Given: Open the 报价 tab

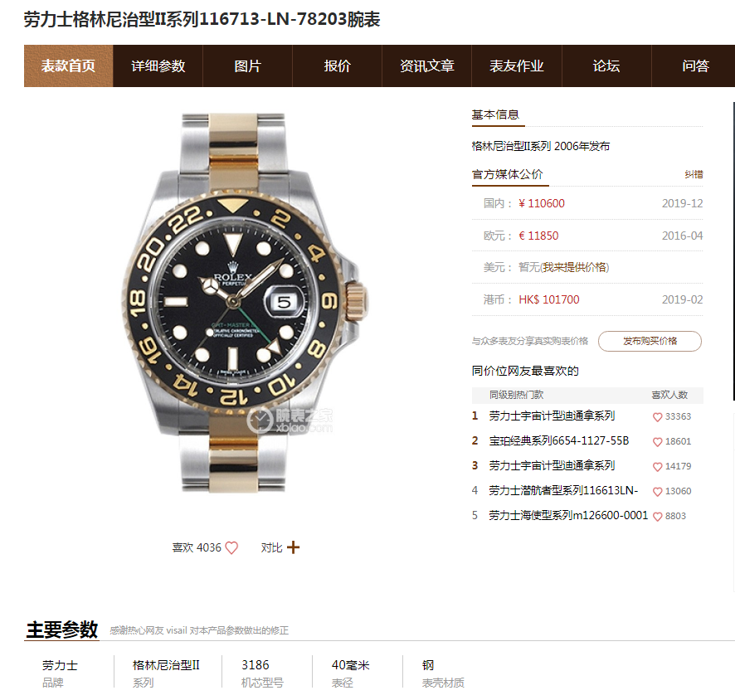Looking at the screenshot, I should pos(337,66).
